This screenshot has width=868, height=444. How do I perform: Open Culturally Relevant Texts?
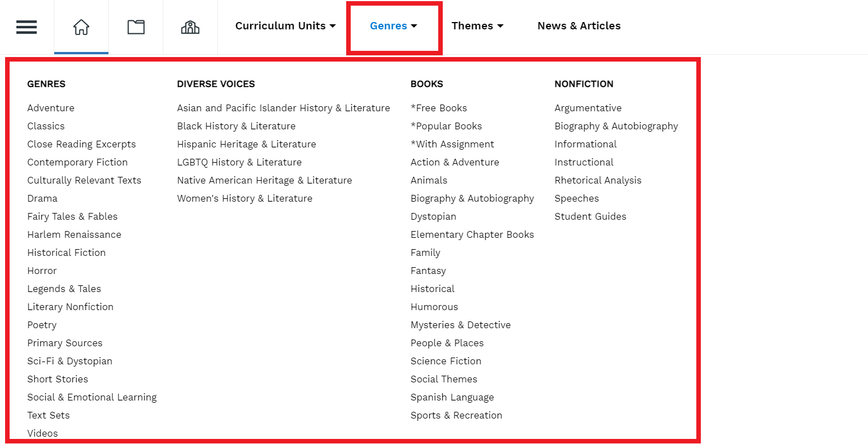84,180
